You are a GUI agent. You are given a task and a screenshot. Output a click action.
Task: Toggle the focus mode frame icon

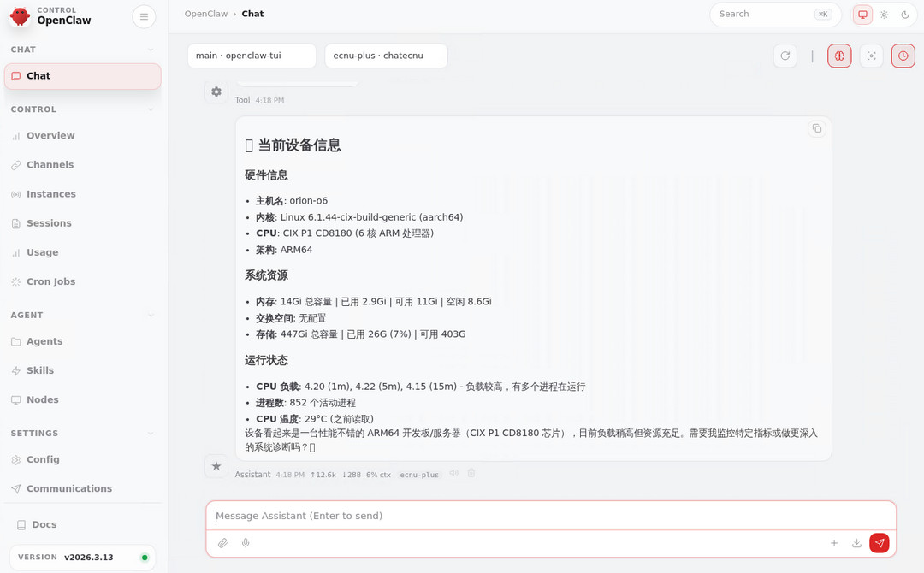[871, 56]
